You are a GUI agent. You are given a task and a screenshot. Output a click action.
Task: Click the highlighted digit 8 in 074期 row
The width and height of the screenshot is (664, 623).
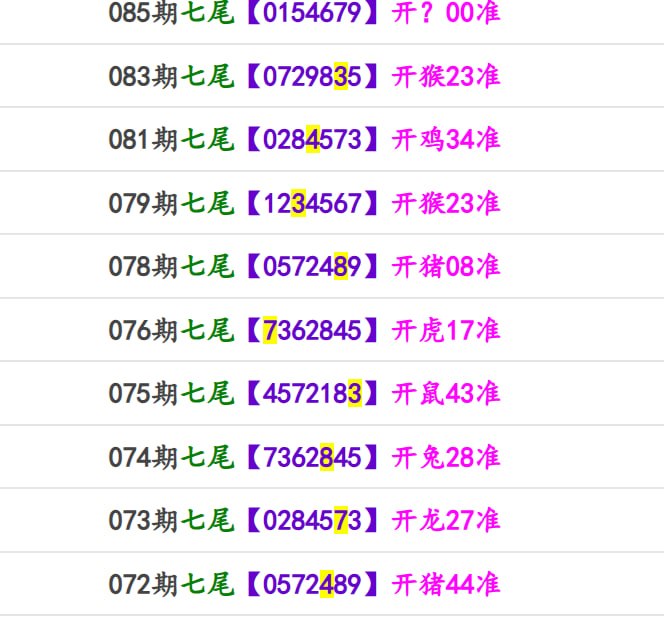tap(327, 457)
